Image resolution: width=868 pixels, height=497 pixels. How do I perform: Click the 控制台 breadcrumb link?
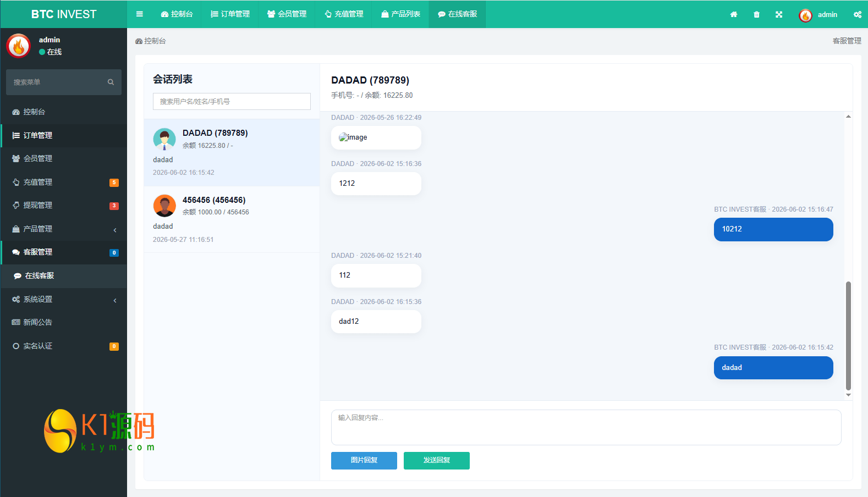click(x=151, y=41)
